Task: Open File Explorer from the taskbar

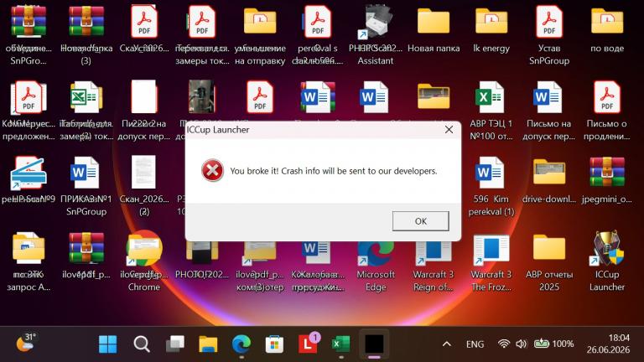Action: tap(208, 344)
